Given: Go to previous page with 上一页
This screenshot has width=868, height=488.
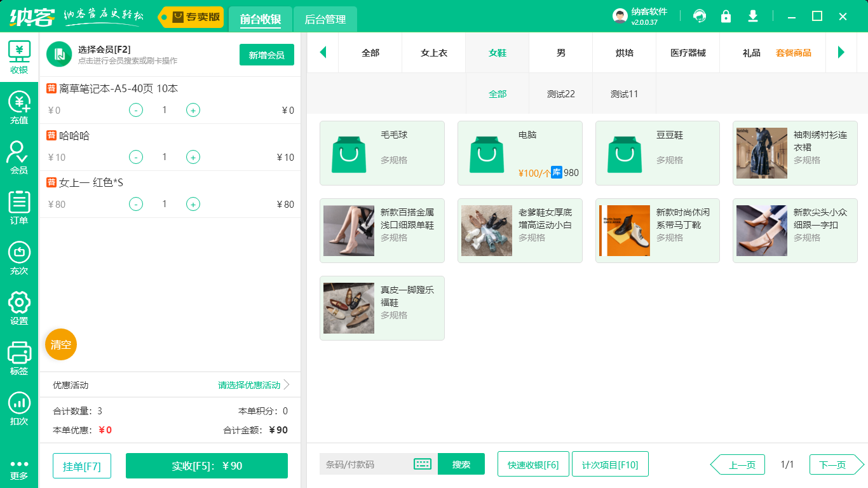Looking at the screenshot, I should pyautogui.click(x=737, y=464).
